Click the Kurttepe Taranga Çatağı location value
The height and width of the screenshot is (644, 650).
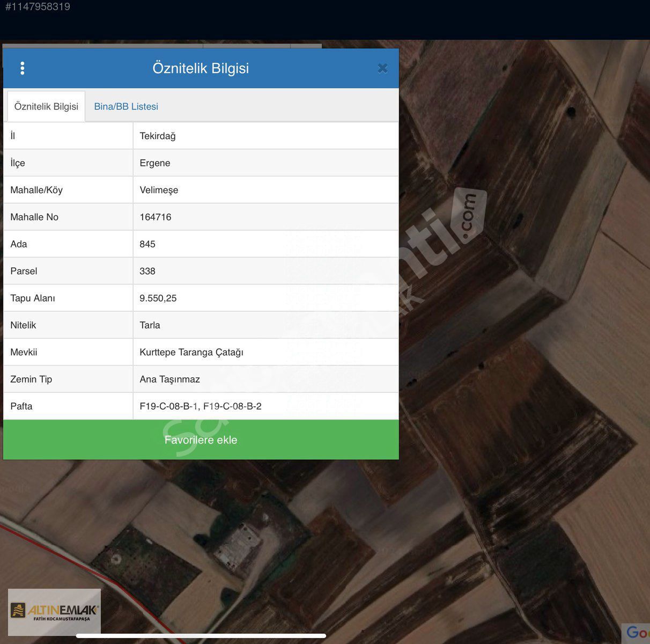tap(191, 352)
